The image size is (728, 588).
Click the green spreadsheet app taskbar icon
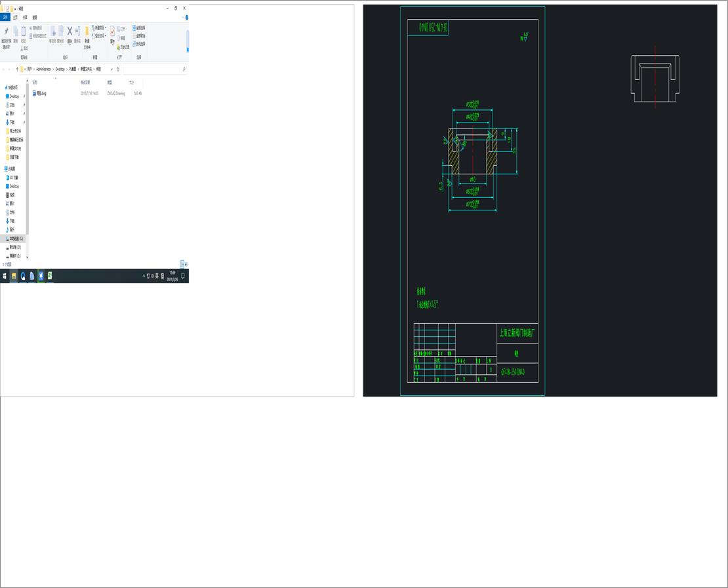50,276
